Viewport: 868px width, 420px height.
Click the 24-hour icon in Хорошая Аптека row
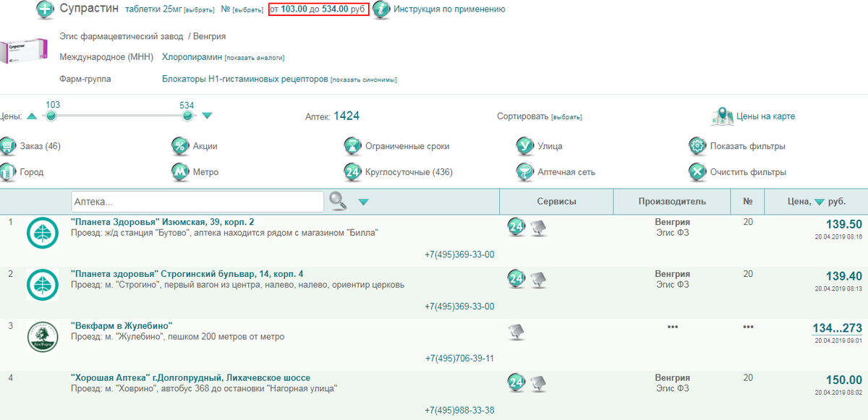[516, 382]
